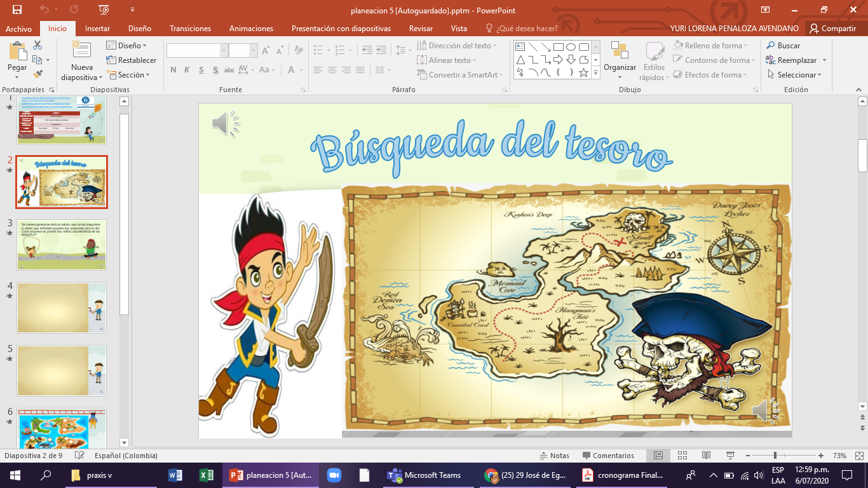Viewport: 868px width, 488px height.
Task: Toggle the numbered list button
Action: 340,50
